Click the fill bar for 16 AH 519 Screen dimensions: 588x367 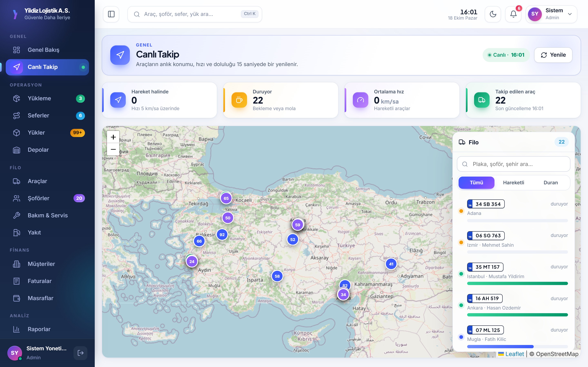pos(517,315)
